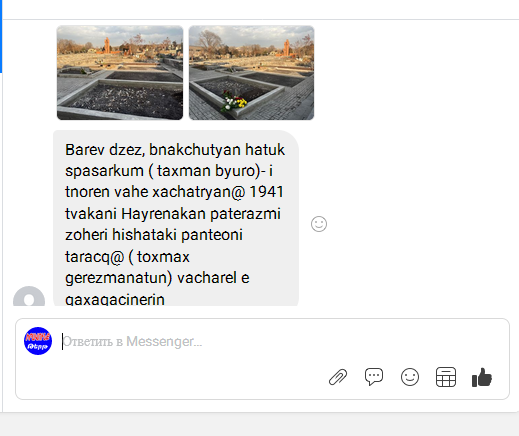
Task: Click the partly hidden 'qaxaqacinerin' message line
Action: (115, 299)
